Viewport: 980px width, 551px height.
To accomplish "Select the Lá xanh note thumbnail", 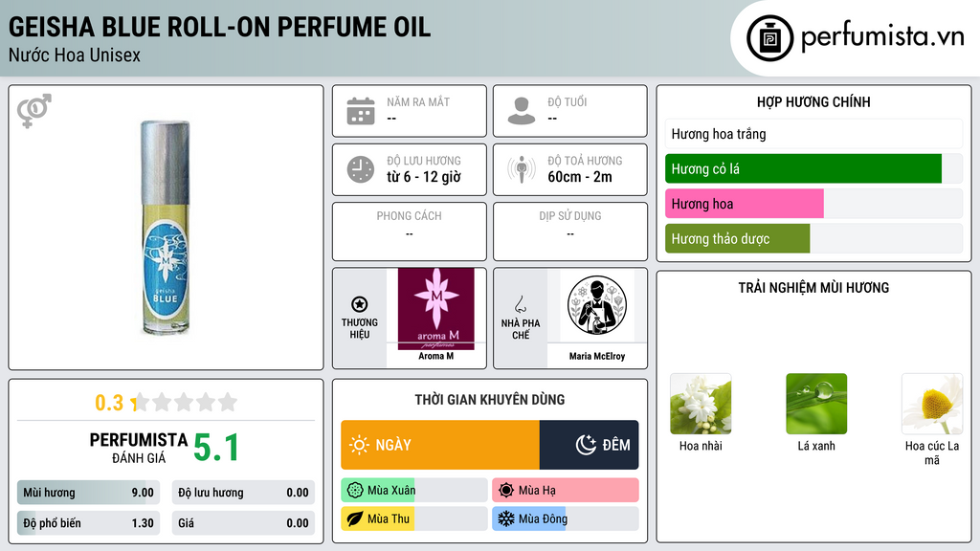I will pos(816,404).
